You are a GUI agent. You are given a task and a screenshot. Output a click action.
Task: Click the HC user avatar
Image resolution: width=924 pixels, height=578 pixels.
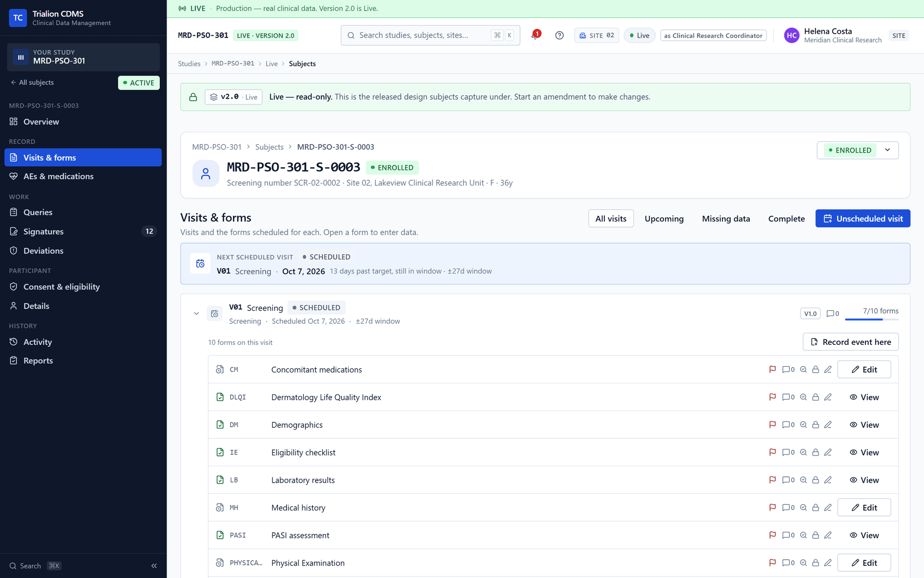point(792,35)
